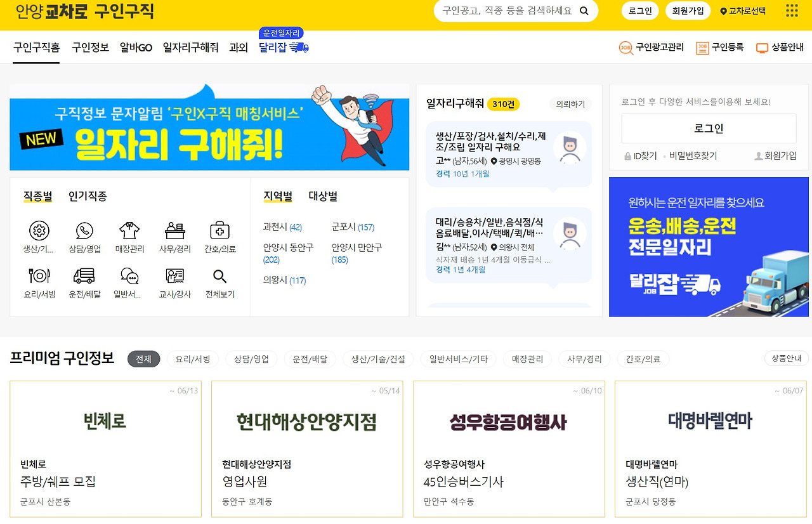Open 비밀번호찾기 link
This screenshot has width=812, height=524.
(x=693, y=156)
